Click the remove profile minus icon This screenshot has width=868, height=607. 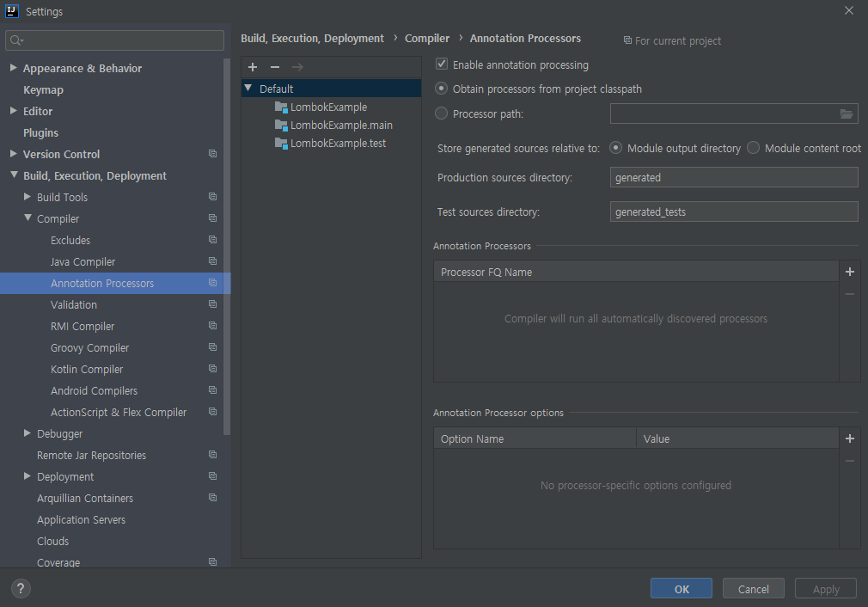[x=275, y=67]
